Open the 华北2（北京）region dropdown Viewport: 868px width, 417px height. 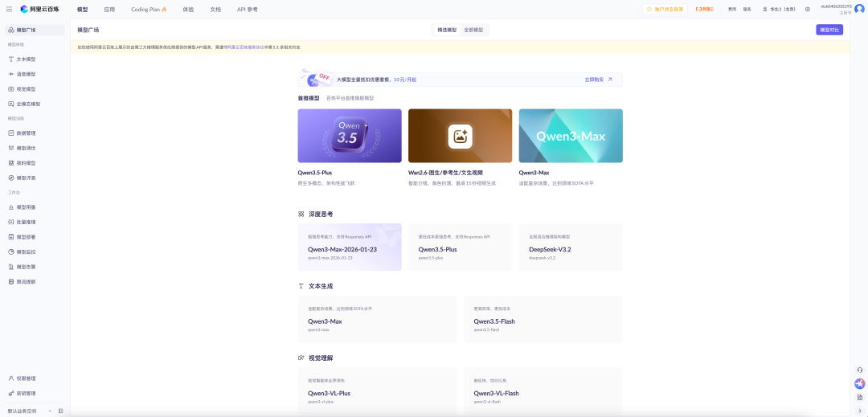coord(780,10)
